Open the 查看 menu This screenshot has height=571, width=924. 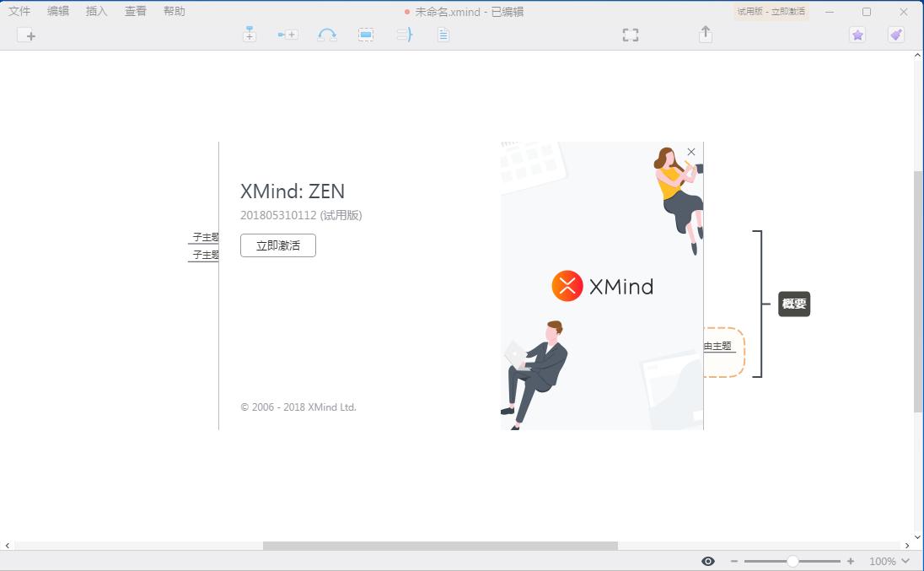[x=136, y=11]
